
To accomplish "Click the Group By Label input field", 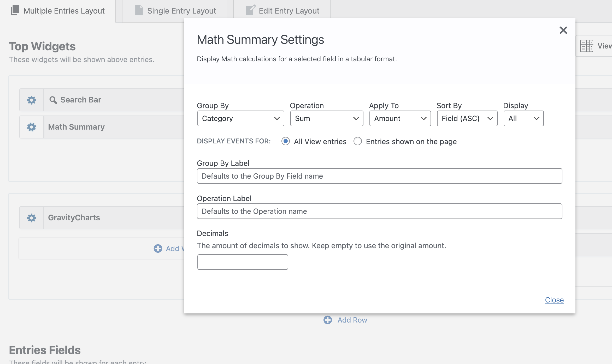I will point(379,176).
